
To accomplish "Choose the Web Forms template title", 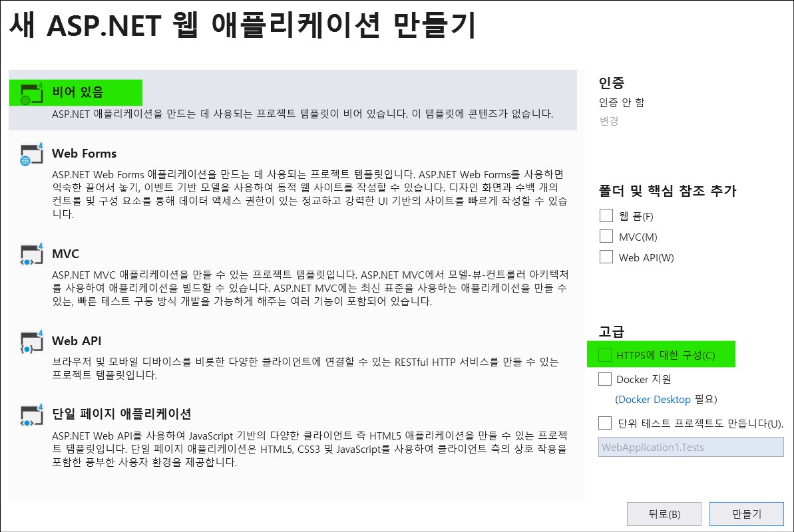I will point(84,154).
